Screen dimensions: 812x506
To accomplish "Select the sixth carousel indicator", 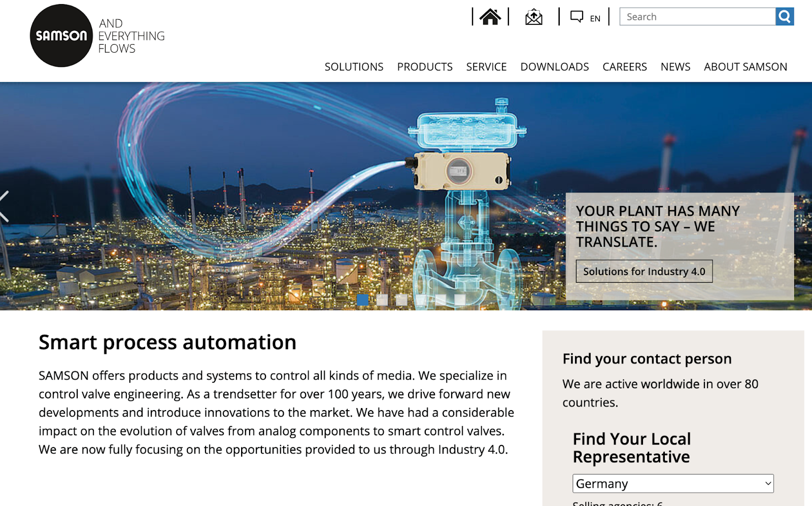I will (460, 300).
